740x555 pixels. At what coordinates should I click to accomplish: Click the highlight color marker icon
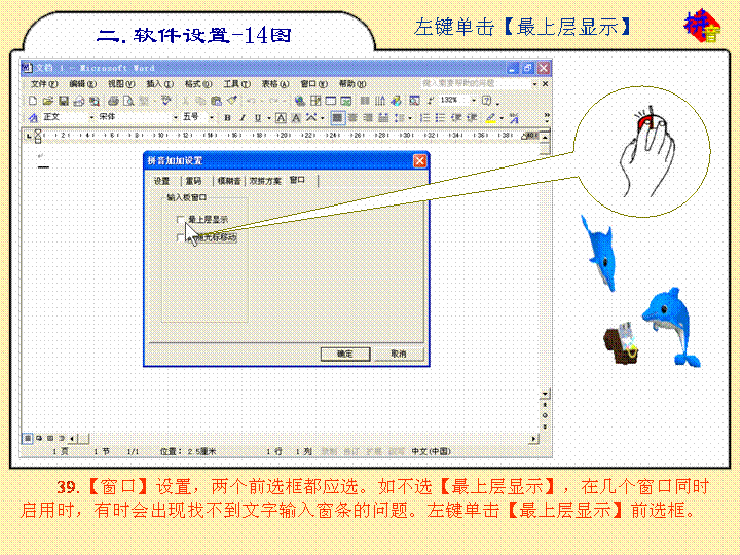tap(491, 118)
